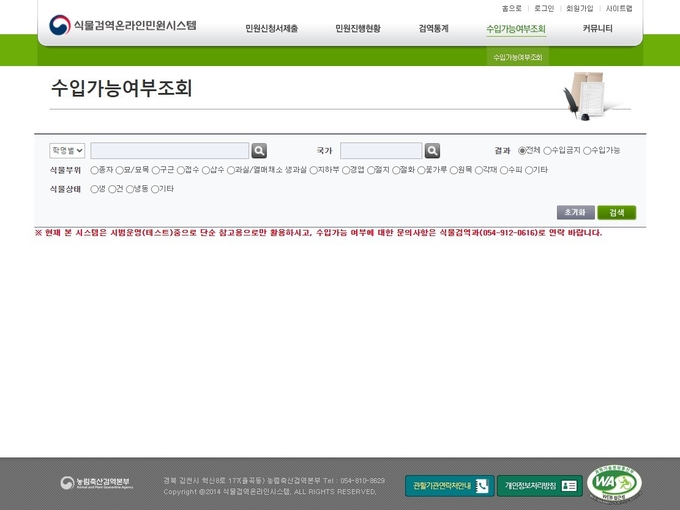Click the 식물검역온라인민원시스템 logo

[123, 25]
